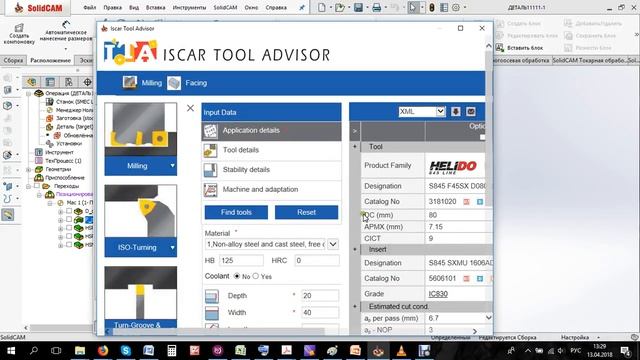Open the Правка menu
Screen dimensions: 640x360
[112, 7]
